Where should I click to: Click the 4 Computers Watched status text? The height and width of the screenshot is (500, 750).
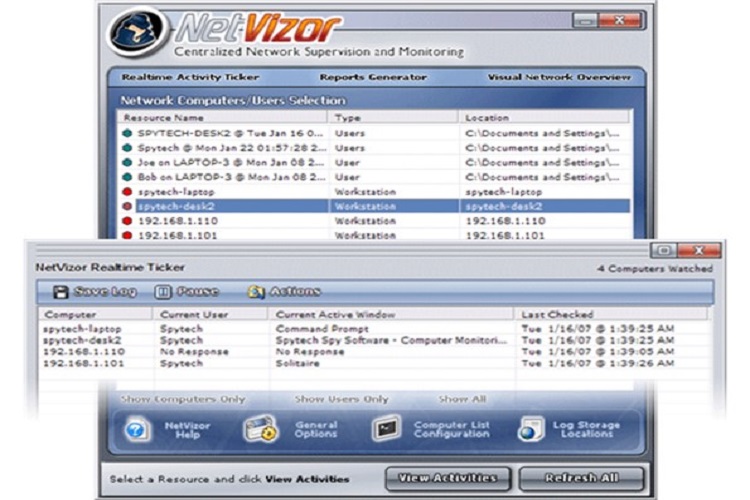pyautogui.click(x=654, y=268)
